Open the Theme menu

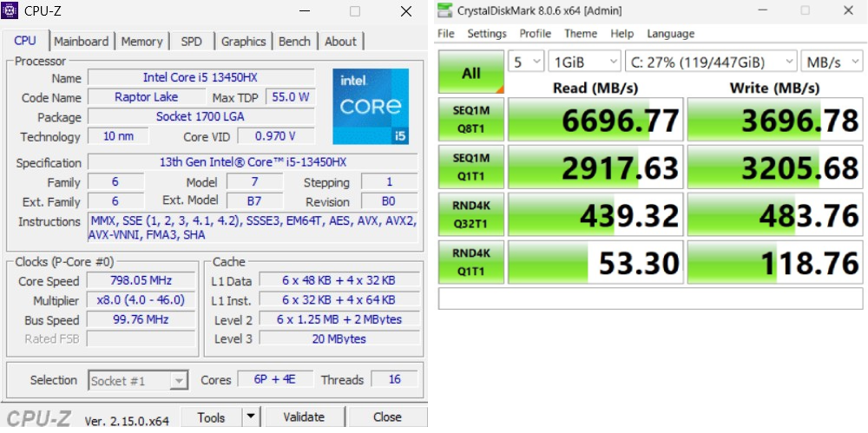pyautogui.click(x=580, y=34)
